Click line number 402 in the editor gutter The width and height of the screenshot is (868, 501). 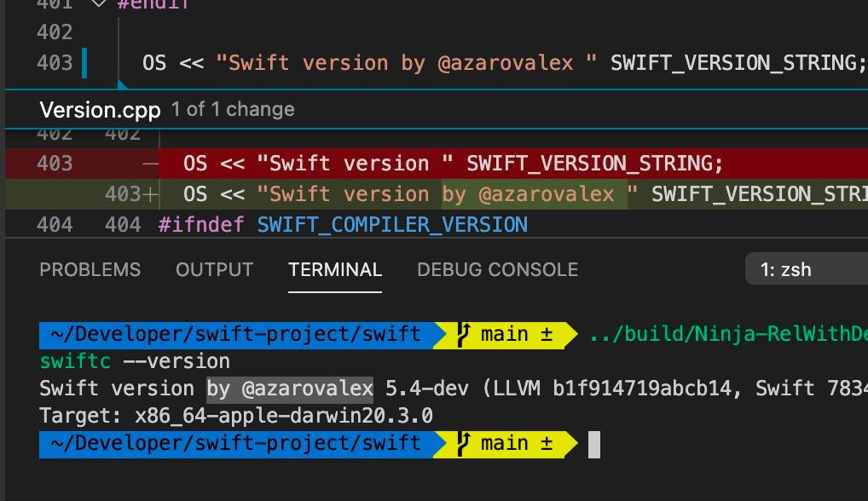tap(55, 32)
